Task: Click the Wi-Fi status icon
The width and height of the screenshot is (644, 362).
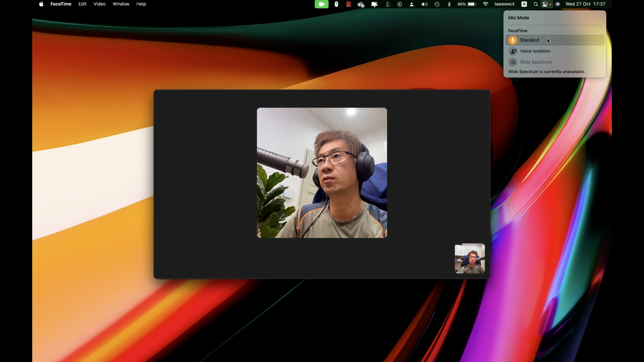Action: click(x=485, y=4)
